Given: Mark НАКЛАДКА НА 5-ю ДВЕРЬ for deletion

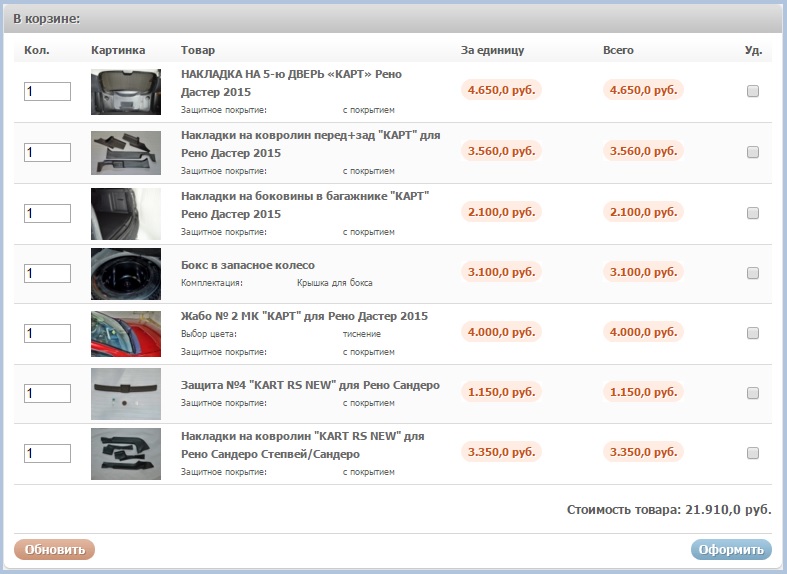Looking at the screenshot, I should pos(753,91).
